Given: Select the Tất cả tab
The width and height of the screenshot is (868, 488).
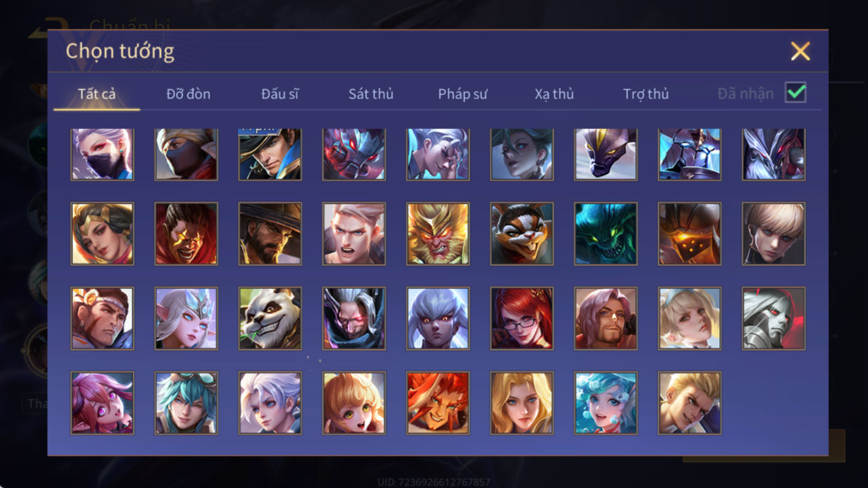Looking at the screenshot, I should [97, 94].
